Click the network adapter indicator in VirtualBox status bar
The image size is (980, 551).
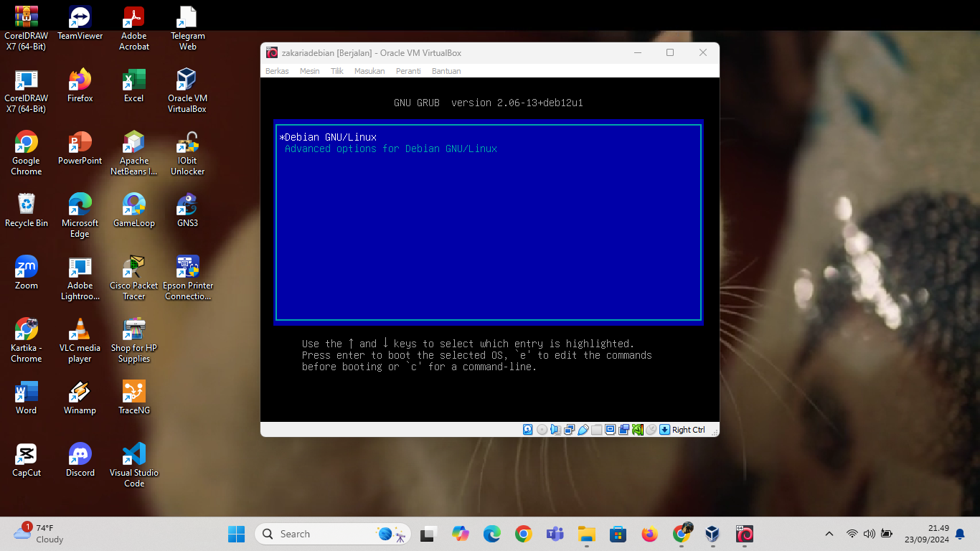click(x=569, y=430)
